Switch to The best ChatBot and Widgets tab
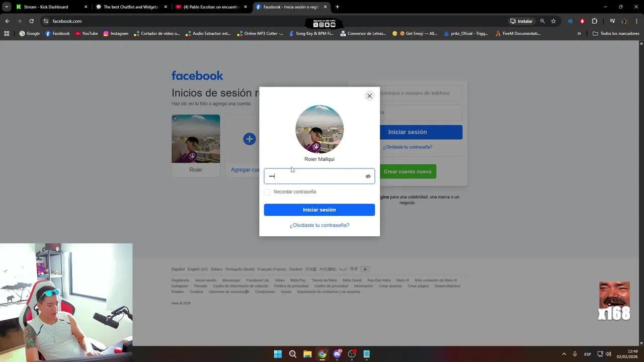Viewport: 644px width, 362px height. tap(132, 7)
